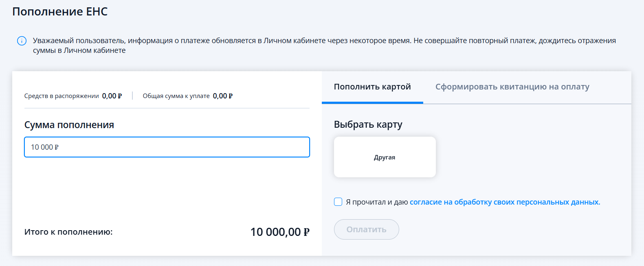This screenshot has height=266, width=644.
Task: Click the ruble sign inside amount field
Action: pyautogui.click(x=57, y=147)
